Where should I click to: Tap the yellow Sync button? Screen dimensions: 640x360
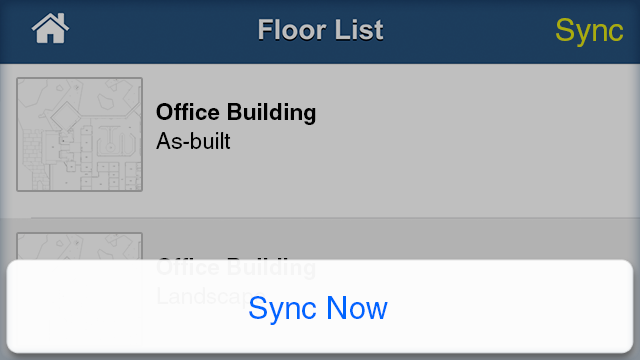coord(589,31)
